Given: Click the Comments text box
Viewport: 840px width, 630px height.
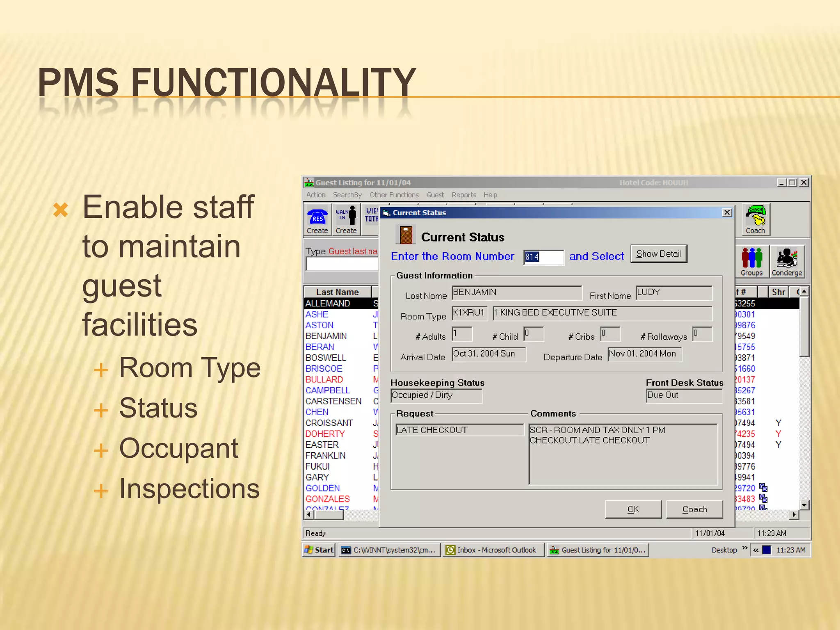Looking at the screenshot, I should pyautogui.click(x=623, y=454).
